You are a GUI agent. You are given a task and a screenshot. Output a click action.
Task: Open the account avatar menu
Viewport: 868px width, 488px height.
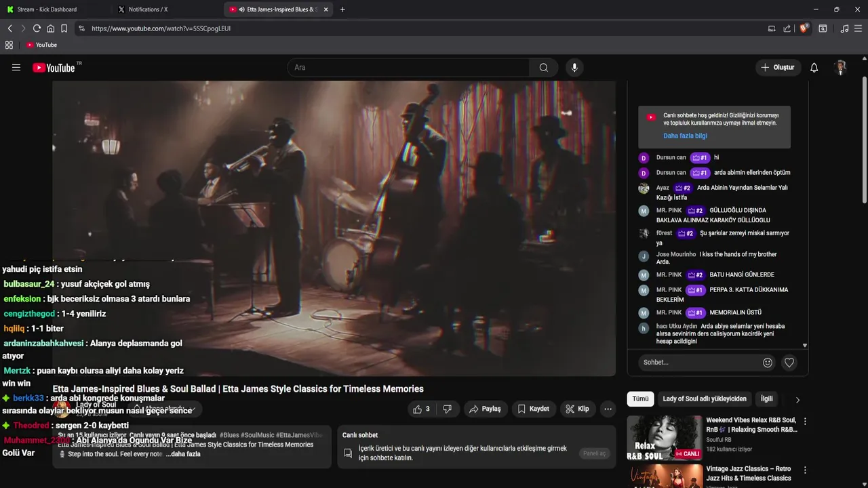click(x=841, y=67)
